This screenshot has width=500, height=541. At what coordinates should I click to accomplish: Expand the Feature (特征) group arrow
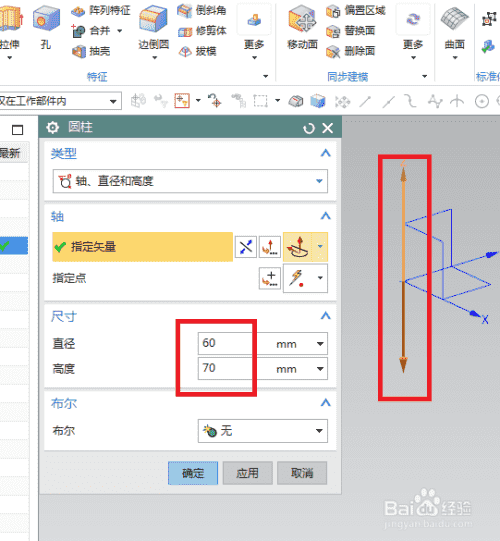[266, 76]
